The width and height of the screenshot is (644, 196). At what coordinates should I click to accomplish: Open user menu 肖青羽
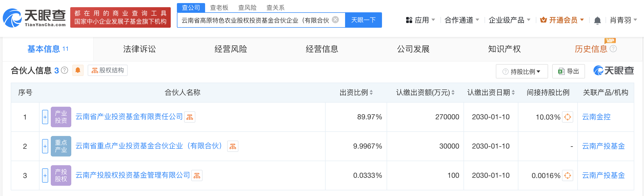pyautogui.click(x=623, y=20)
